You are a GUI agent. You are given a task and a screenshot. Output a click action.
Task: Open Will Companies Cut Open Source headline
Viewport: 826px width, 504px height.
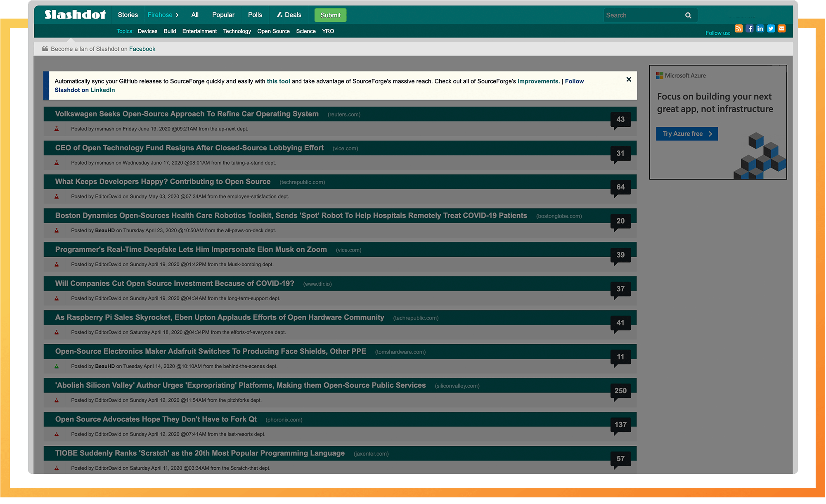[x=175, y=284]
